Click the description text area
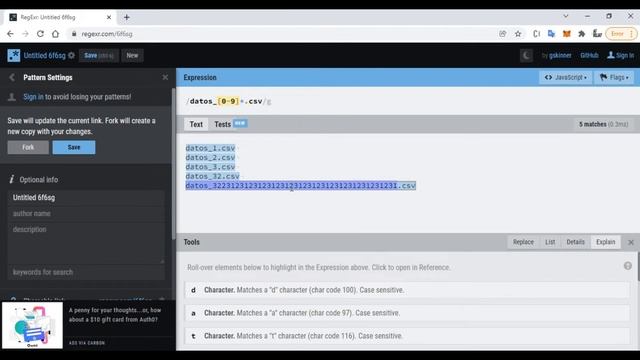The height and width of the screenshot is (360, 640). coord(86,243)
